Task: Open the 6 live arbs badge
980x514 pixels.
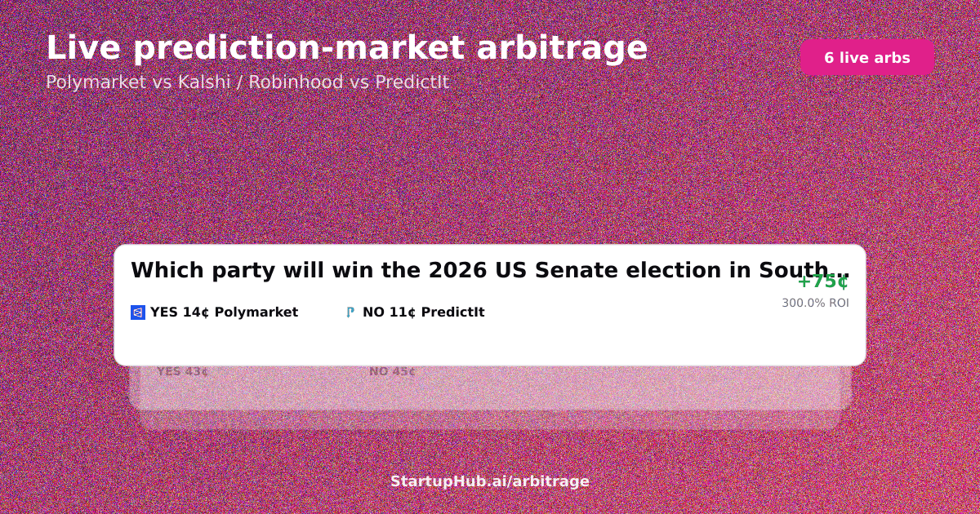Action: [866, 57]
